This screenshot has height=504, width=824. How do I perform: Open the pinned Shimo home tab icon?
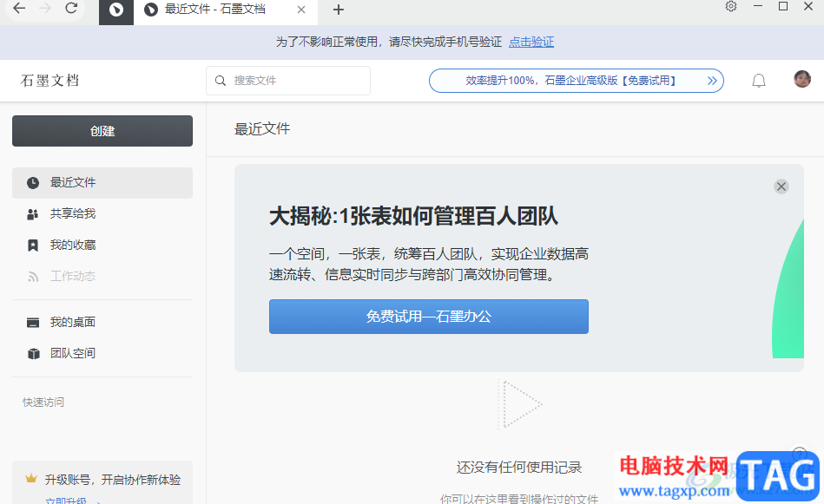click(x=116, y=10)
